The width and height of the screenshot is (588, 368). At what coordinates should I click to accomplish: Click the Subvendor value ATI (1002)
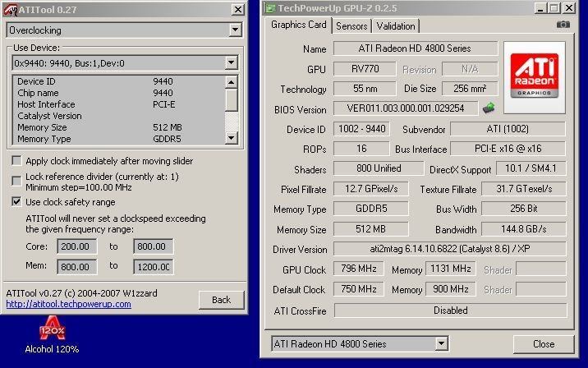click(508, 129)
